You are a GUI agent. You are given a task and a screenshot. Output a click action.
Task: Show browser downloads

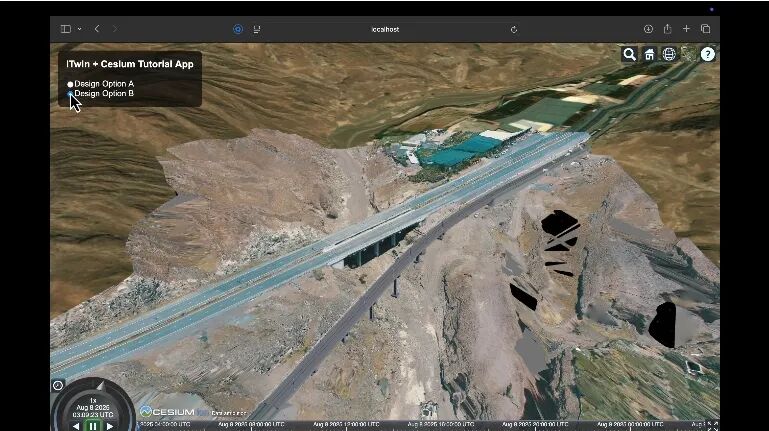pyautogui.click(x=648, y=29)
